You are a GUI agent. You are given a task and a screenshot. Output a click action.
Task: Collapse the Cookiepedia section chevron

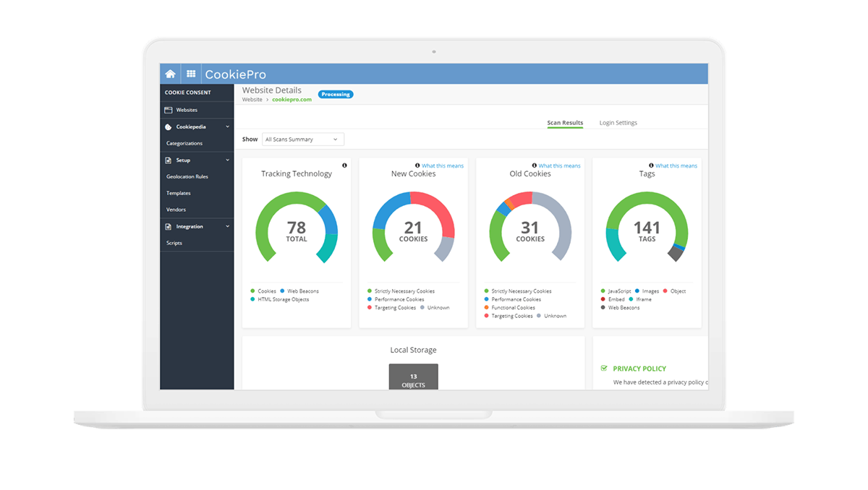(228, 126)
